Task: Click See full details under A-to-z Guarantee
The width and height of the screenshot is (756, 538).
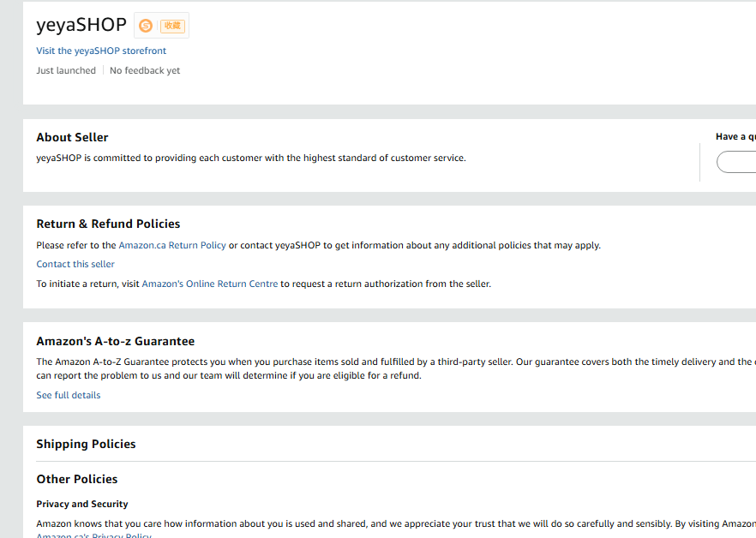Action: (69, 395)
